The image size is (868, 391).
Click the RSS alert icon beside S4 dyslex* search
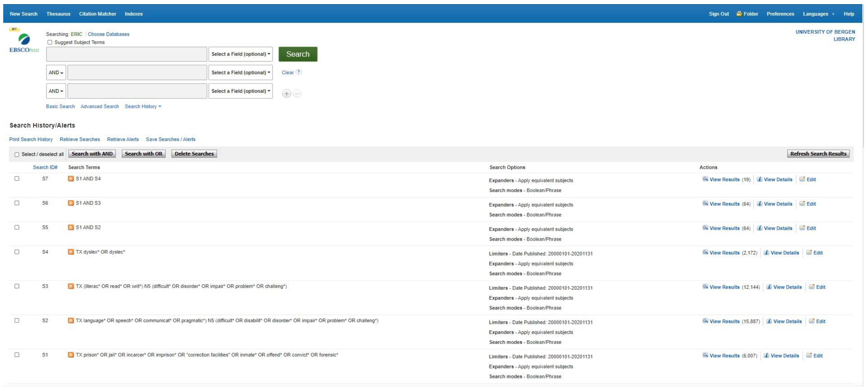[71, 252]
